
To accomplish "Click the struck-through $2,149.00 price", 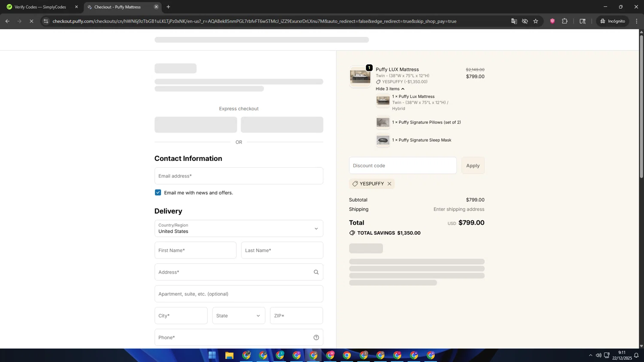I will pyautogui.click(x=475, y=69).
